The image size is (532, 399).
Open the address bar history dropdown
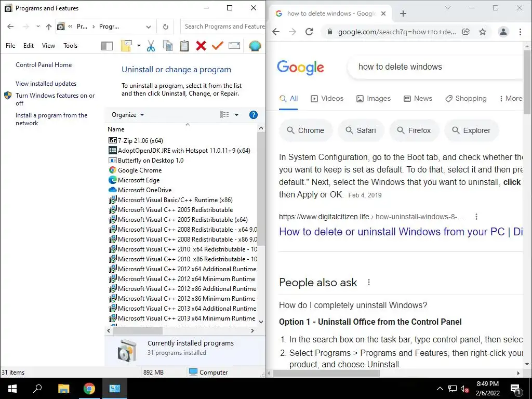pos(149,27)
